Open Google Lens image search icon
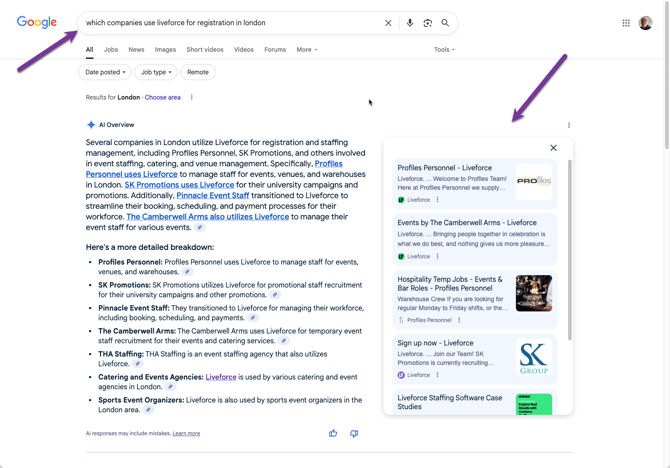Screen dimensions: 670x468 point(427,23)
